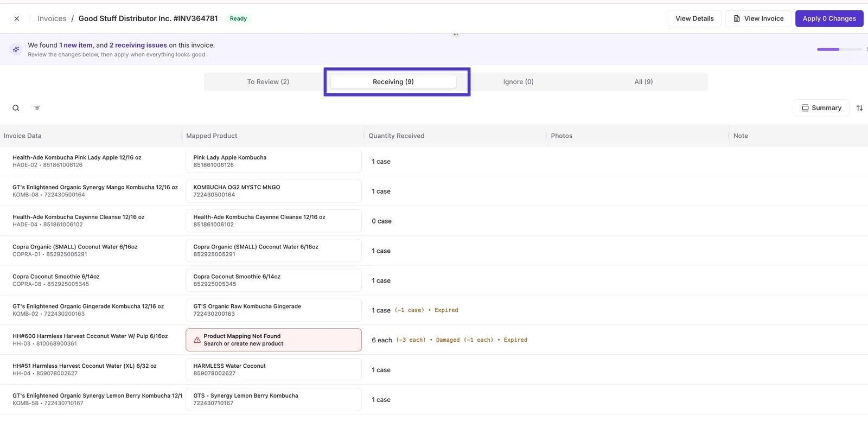Click invoice item Copra Organic (SMALL) Coconut Water COPRA-01
The image size is (868, 441).
(x=75, y=251)
